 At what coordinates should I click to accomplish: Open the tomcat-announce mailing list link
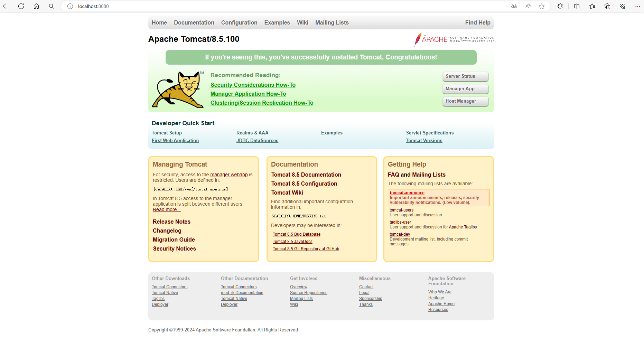[x=407, y=193]
